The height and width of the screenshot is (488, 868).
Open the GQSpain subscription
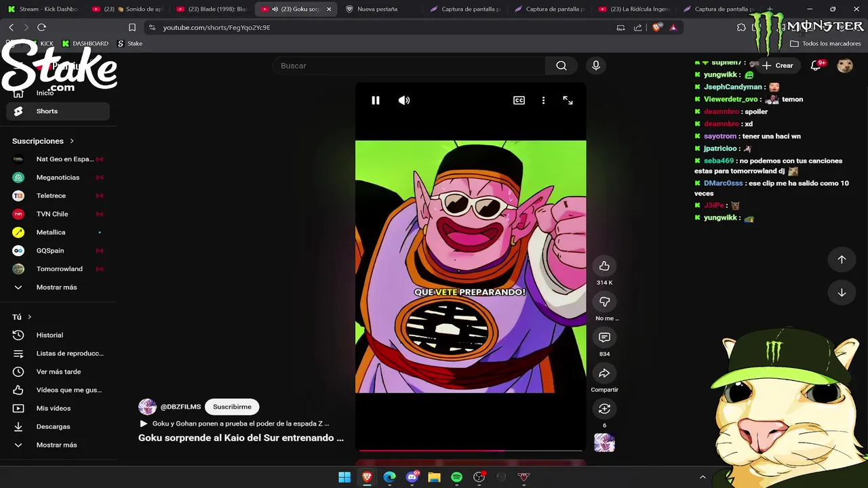58,251
